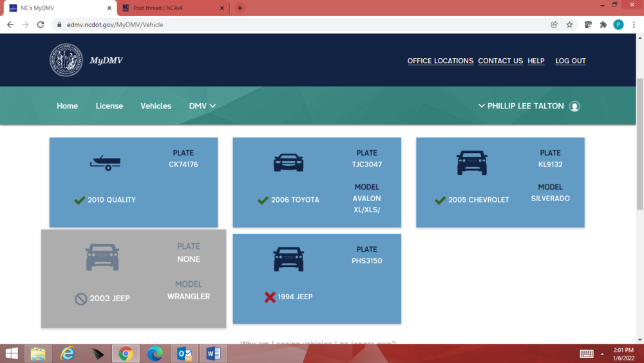Click the car icon for 2006 Toyota Avalon
644x363 pixels.
point(289,162)
